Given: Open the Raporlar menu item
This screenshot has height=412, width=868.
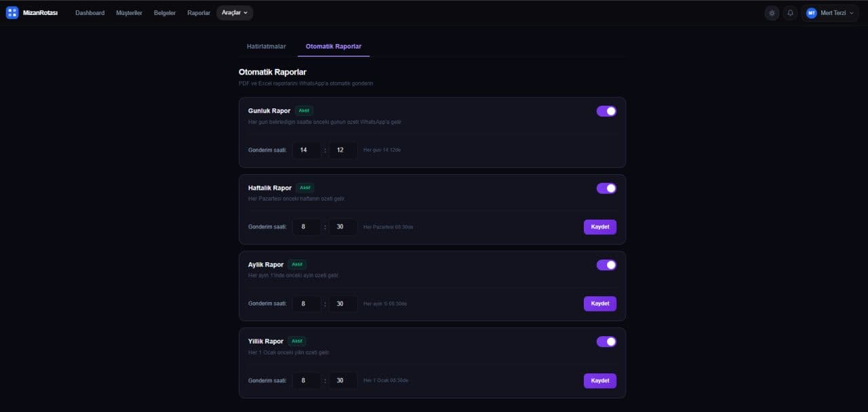Looking at the screenshot, I should (x=199, y=13).
